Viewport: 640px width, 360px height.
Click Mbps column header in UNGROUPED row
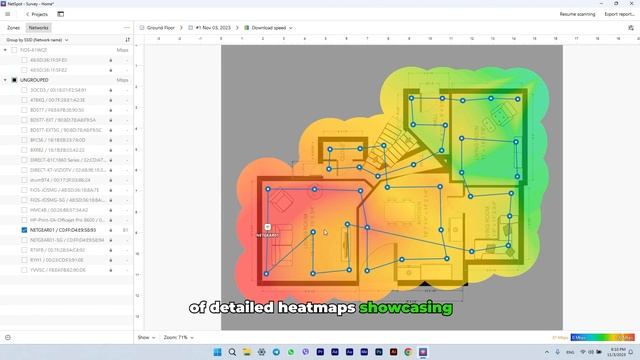tap(122, 80)
